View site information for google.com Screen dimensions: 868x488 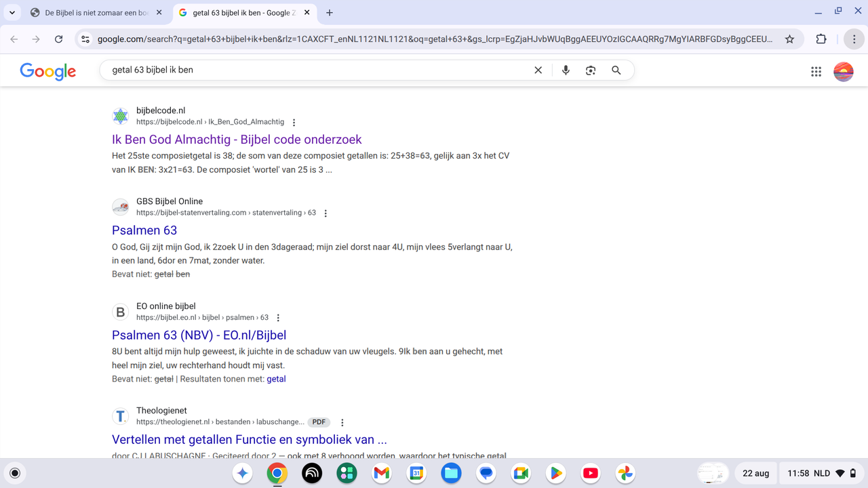(85, 39)
